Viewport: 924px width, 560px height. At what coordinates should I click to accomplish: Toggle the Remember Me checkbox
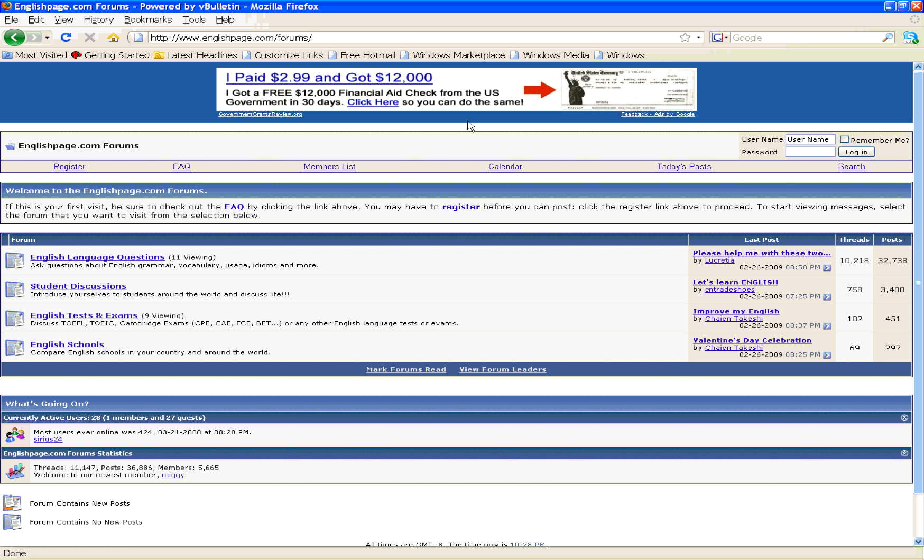click(844, 139)
